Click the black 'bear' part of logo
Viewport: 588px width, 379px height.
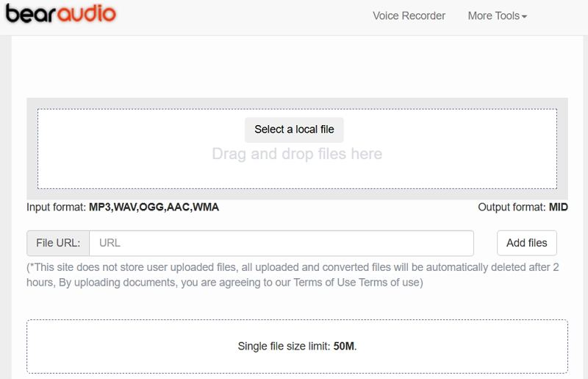(x=29, y=15)
